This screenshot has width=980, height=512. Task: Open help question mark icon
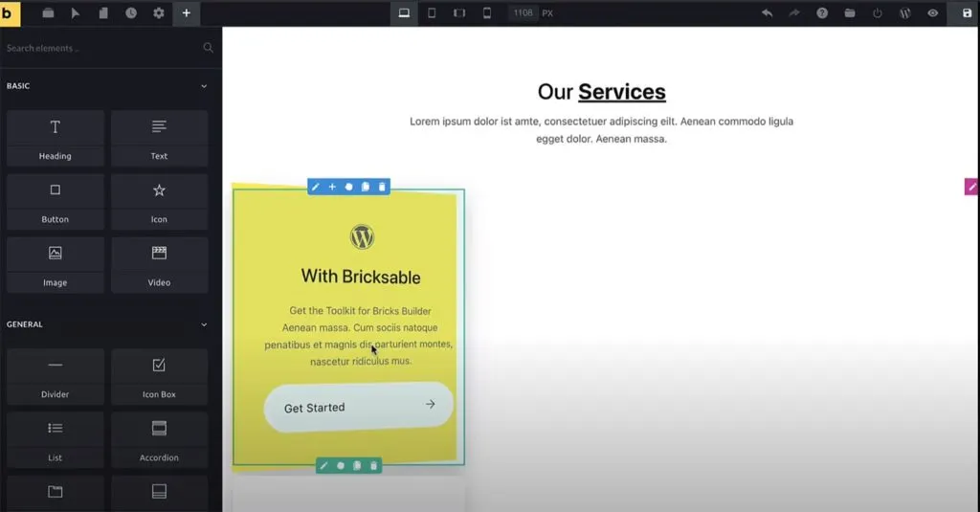tap(822, 13)
